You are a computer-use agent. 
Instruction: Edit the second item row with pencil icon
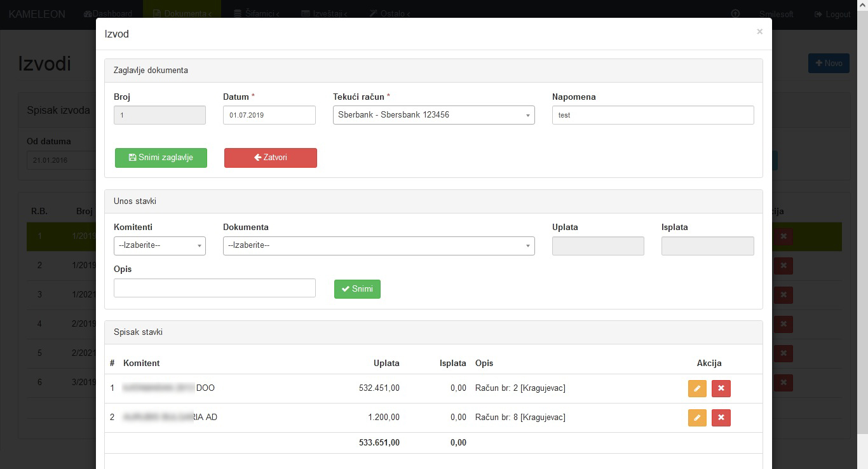697,418
